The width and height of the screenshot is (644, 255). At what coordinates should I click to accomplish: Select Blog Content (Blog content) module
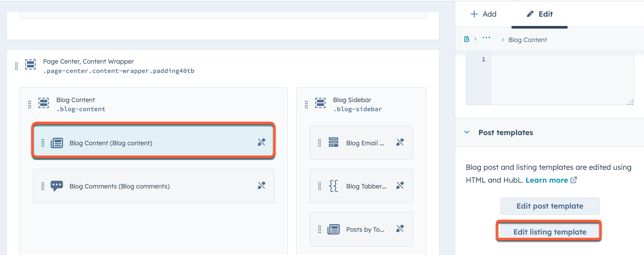coord(153,143)
